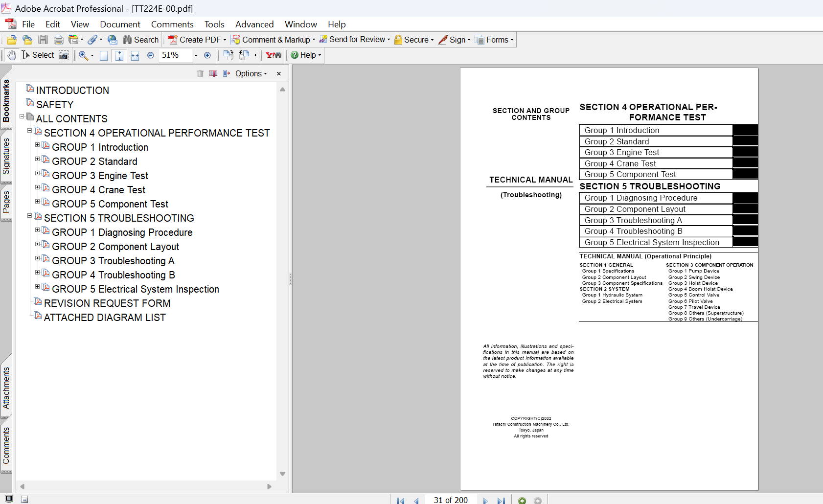This screenshot has width=823, height=504.
Task: Click the bookmarks panel scroll down arrow
Action: [282, 474]
